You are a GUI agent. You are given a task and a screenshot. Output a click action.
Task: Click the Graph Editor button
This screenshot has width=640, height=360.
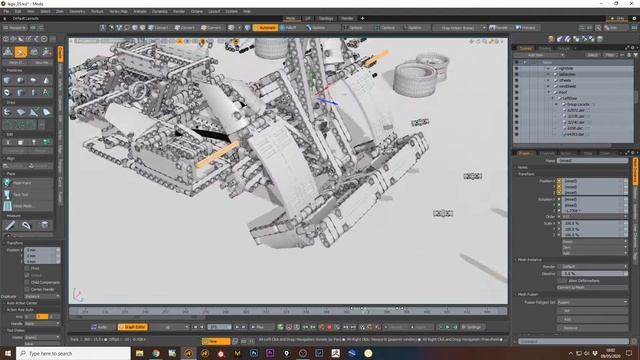point(132,327)
